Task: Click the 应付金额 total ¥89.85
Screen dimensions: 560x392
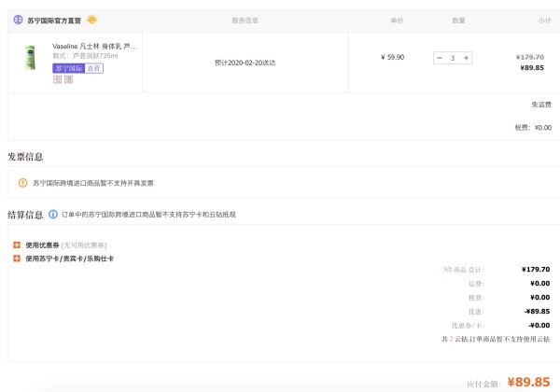Action: 529,382
